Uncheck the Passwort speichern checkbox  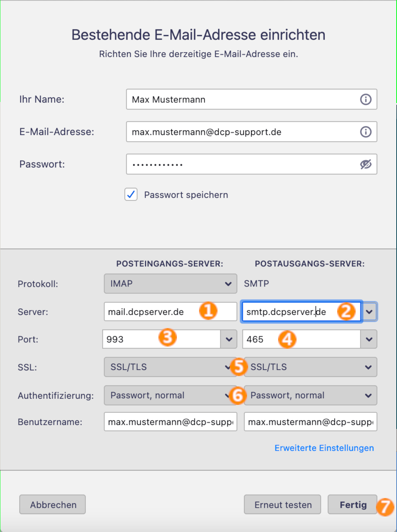[131, 194]
